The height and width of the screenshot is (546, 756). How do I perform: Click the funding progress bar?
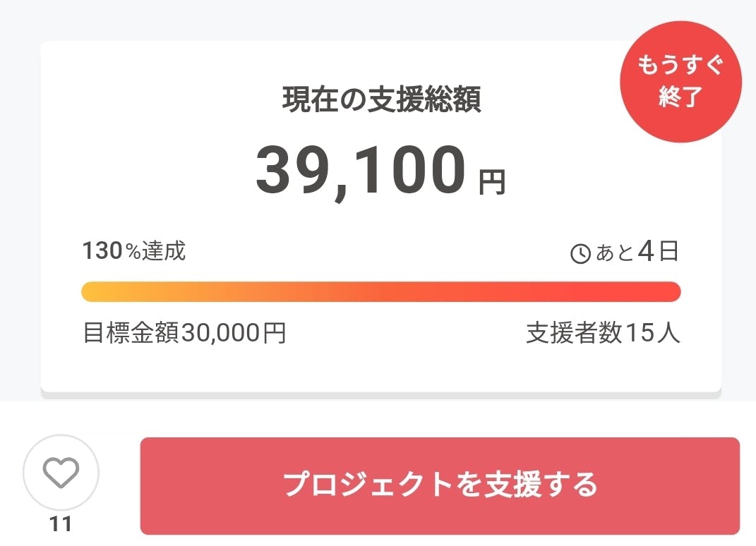tap(381, 291)
